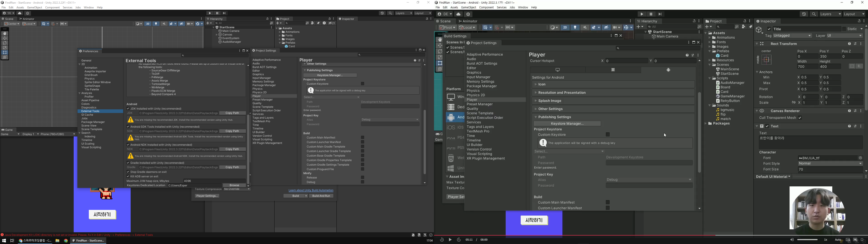868x244 pixels.
Task: Click Keystore Manager button in left Project Settings
Action: click(x=330, y=75)
